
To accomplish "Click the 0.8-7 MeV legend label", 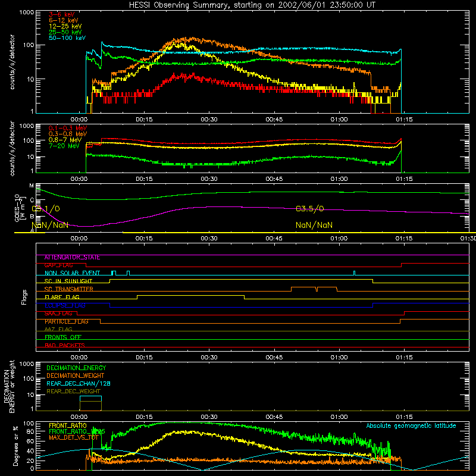I will [65, 140].
